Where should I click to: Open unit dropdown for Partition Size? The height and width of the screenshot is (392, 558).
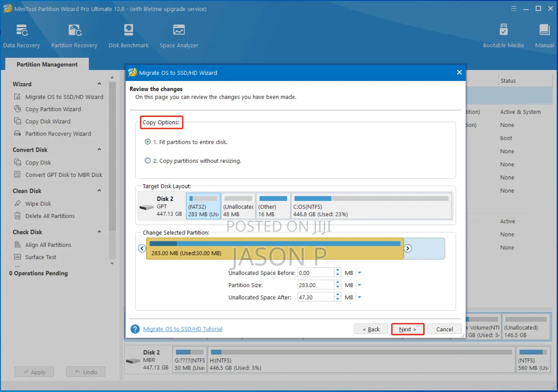360,285
